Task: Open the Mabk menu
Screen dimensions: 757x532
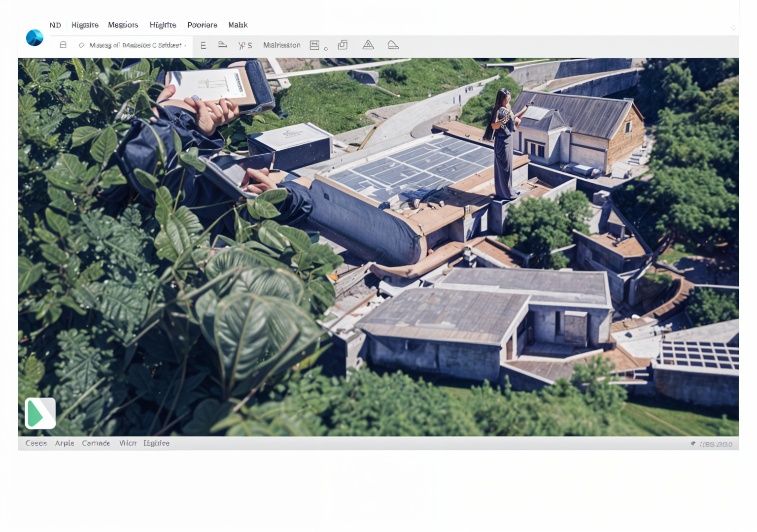Action: coord(238,25)
